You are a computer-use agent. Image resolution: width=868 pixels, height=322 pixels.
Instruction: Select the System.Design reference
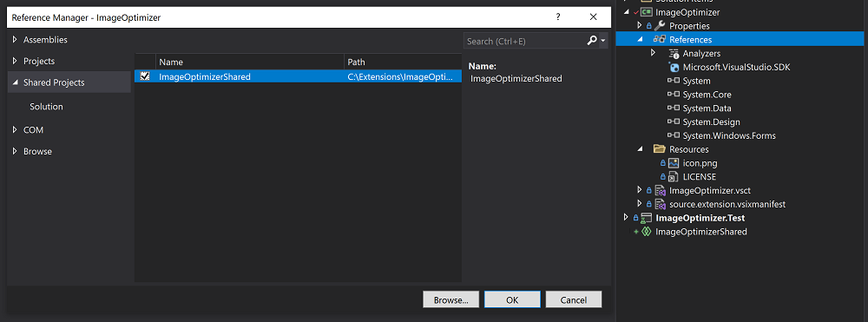tap(712, 122)
